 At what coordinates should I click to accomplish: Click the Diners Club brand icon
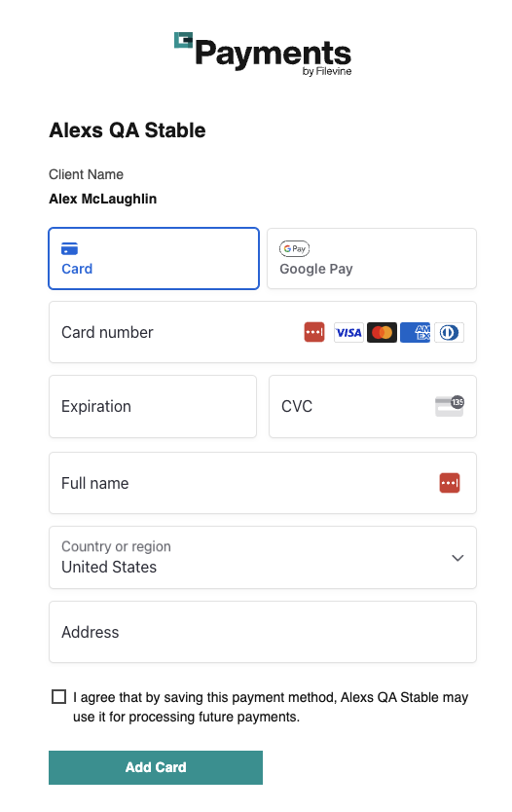click(x=449, y=332)
